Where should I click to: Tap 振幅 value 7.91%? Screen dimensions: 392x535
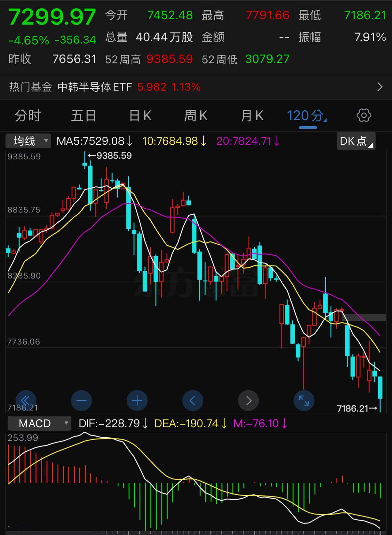[x=370, y=37]
